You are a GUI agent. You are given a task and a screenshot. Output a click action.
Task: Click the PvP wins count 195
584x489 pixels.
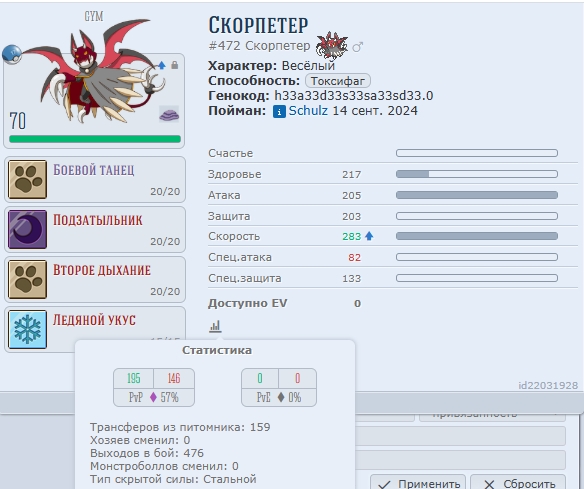pos(134,378)
